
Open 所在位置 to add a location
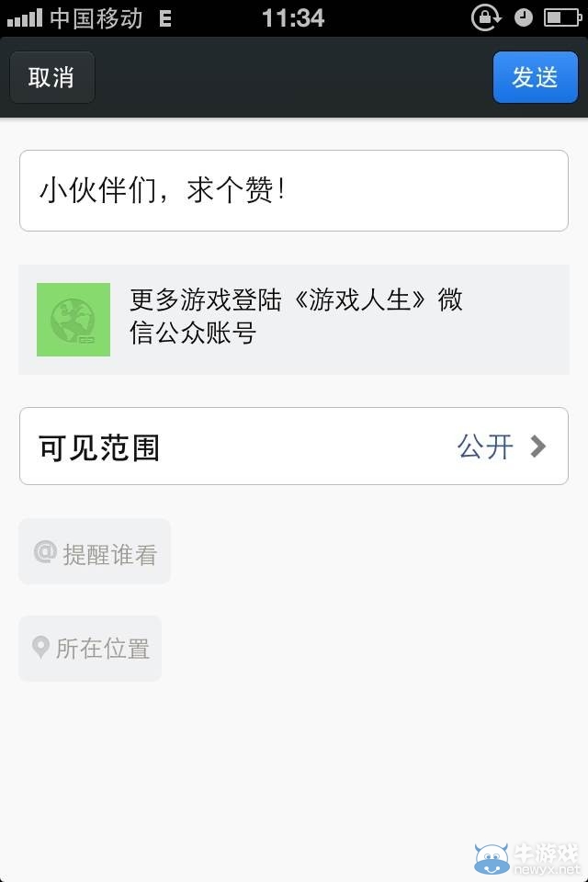89,648
